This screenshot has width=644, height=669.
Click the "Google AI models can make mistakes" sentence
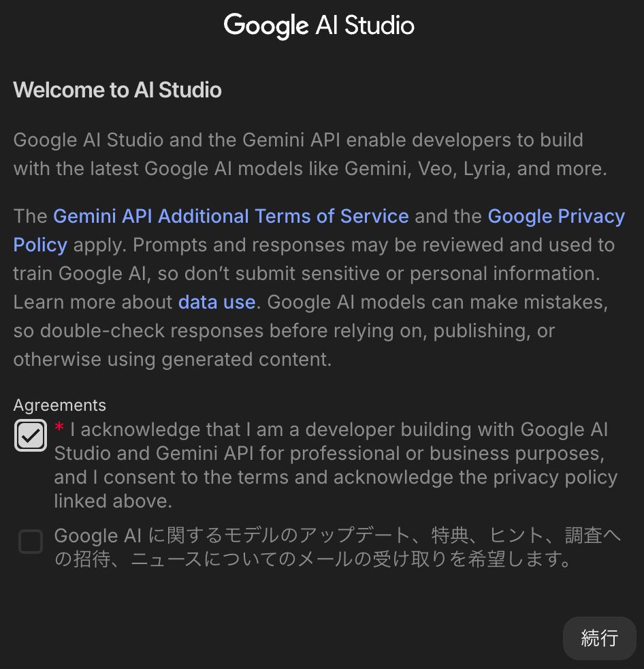tap(436, 302)
